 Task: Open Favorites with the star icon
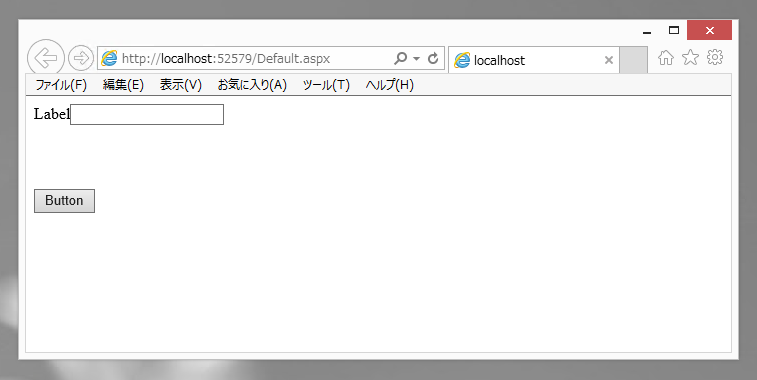click(690, 57)
